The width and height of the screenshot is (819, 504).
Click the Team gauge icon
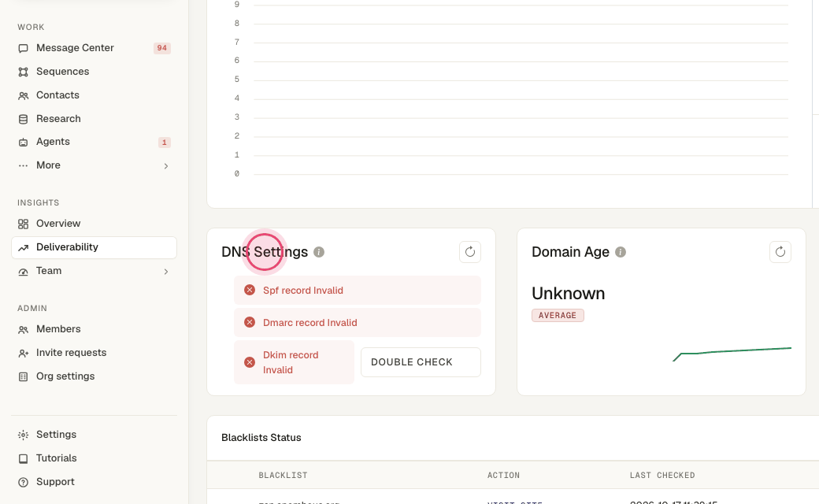[x=23, y=272]
